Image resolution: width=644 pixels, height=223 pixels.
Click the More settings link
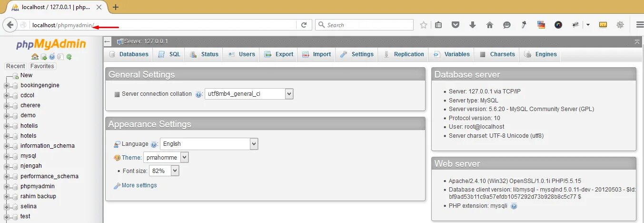click(x=139, y=185)
